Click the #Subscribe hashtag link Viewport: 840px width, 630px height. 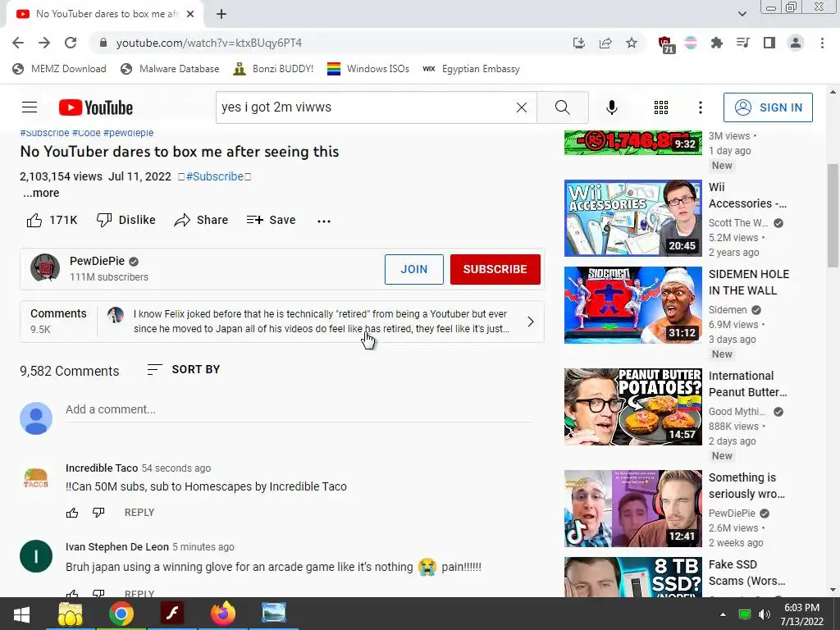[x=214, y=177]
